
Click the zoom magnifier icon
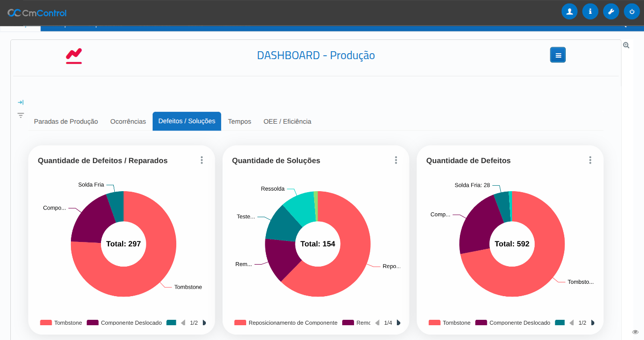point(626,45)
